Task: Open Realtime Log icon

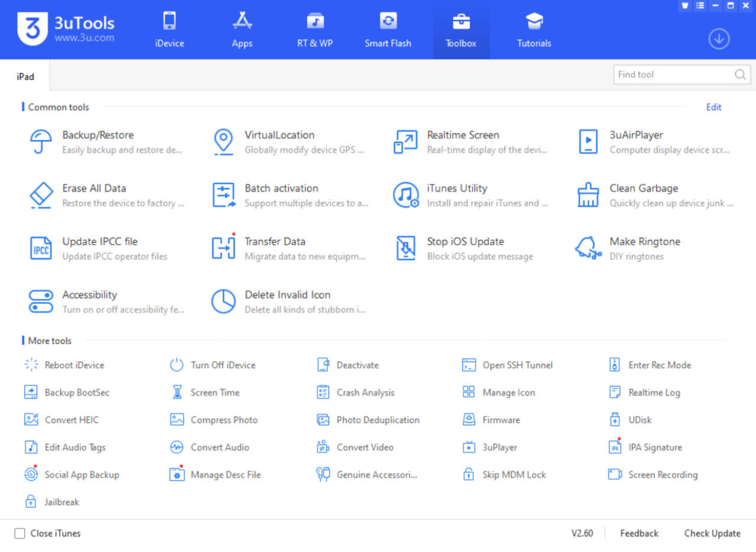Action: [615, 392]
